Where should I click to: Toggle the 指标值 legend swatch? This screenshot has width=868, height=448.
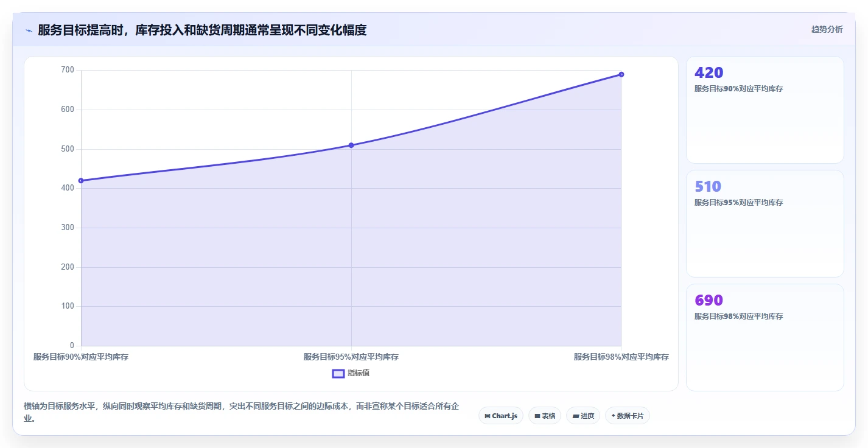[x=338, y=373]
